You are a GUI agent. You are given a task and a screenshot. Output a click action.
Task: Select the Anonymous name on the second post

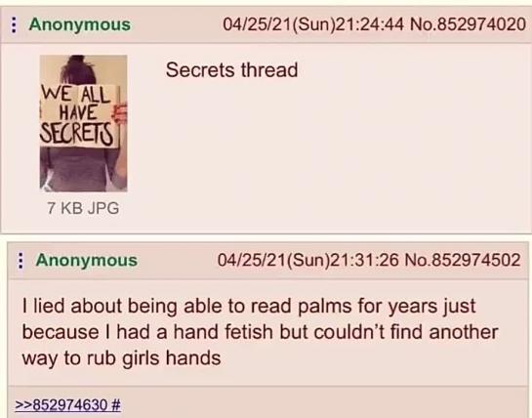87,260
